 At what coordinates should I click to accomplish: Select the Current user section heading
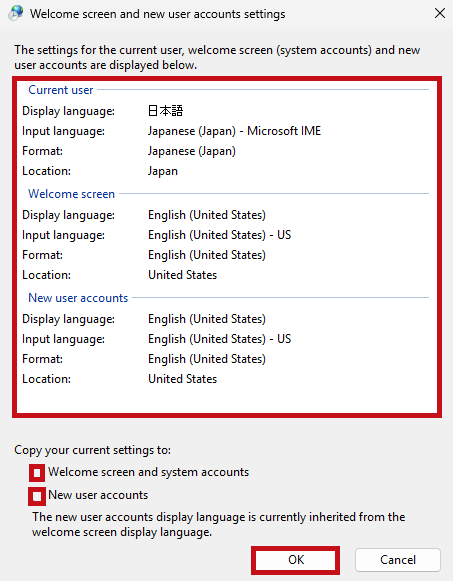(x=61, y=90)
